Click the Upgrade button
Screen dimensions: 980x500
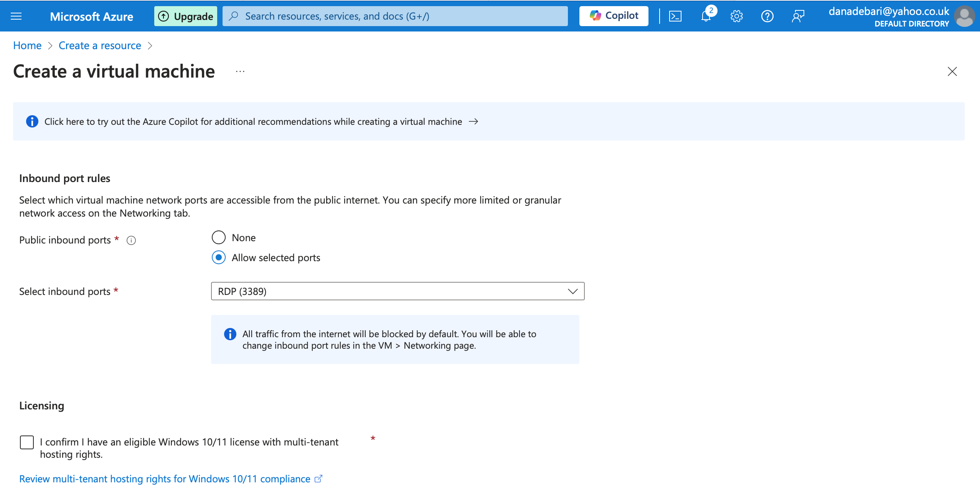[x=186, y=16]
